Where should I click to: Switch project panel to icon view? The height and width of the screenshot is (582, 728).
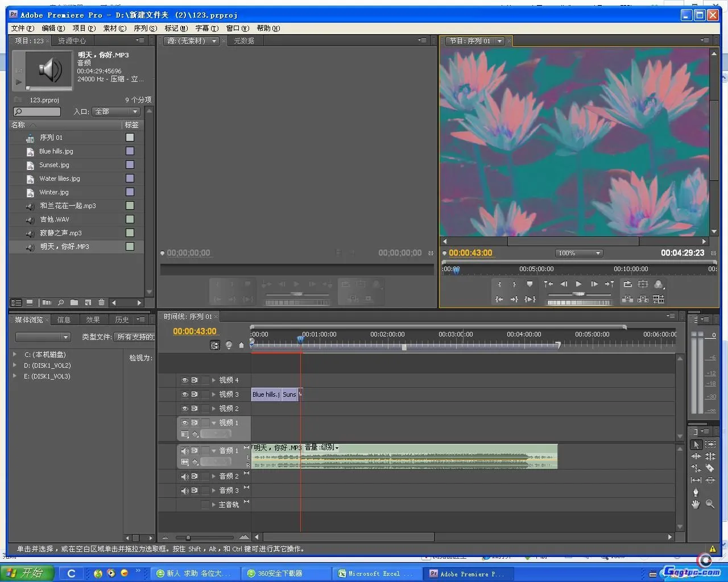click(x=30, y=302)
